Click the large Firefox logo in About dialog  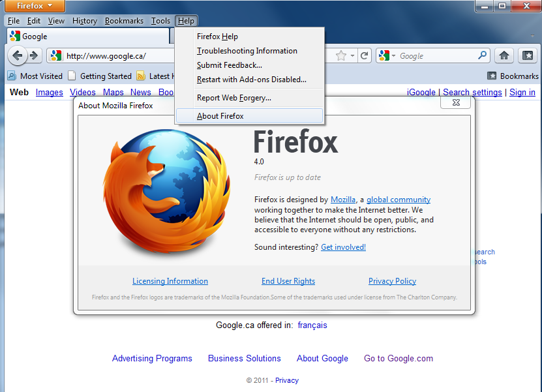point(167,191)
